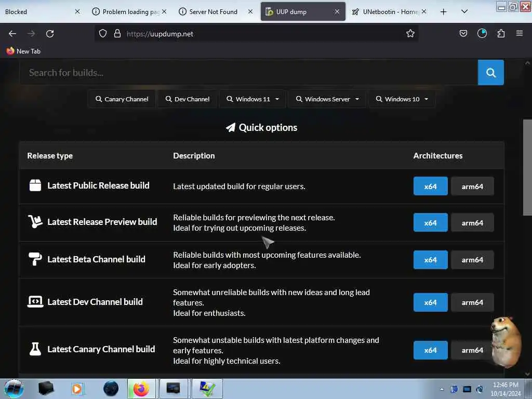This screenshot has width=532, height=399.
Task: Expand the Windows 11 dropdown
Action: point(252,99)
